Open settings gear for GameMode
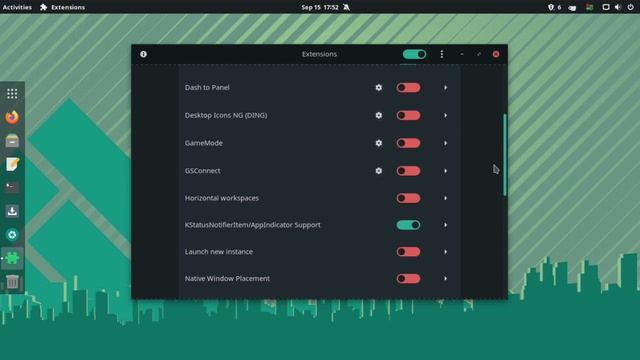 (x=379, y=143)
